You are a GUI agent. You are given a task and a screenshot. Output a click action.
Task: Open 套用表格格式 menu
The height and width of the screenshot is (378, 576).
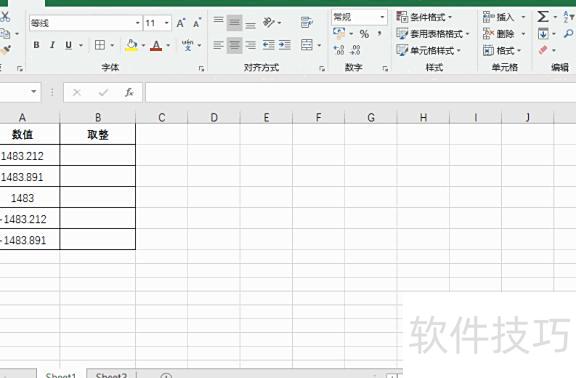coord(433,34)
